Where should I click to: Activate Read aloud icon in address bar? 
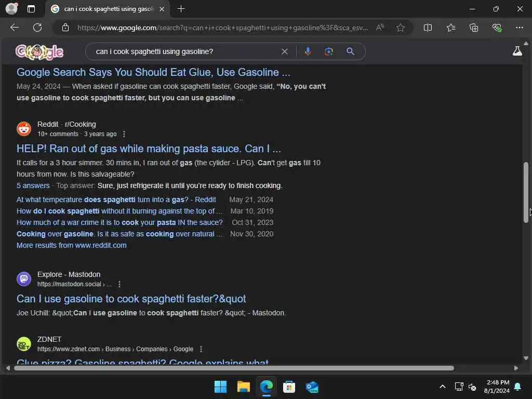tap(380, 28)
